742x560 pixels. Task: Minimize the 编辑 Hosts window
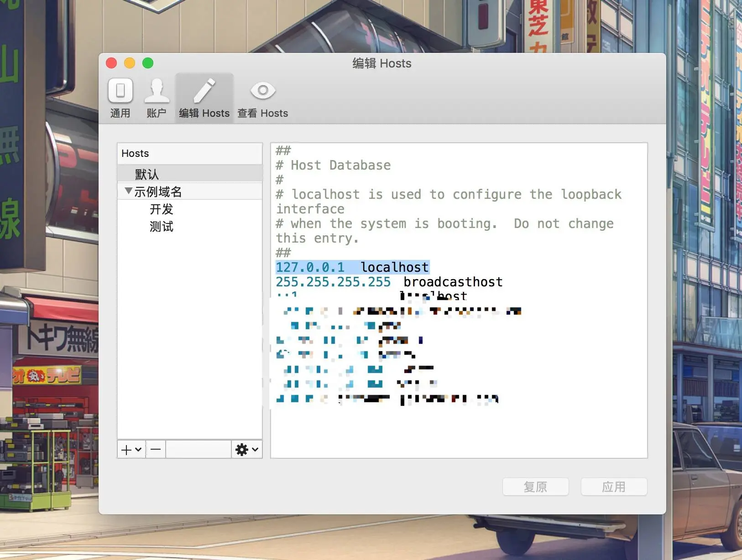coord(130,63)
